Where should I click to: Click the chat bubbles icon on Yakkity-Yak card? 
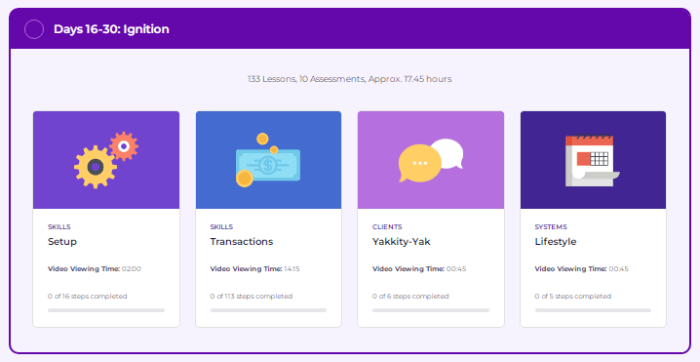(430, 160)
